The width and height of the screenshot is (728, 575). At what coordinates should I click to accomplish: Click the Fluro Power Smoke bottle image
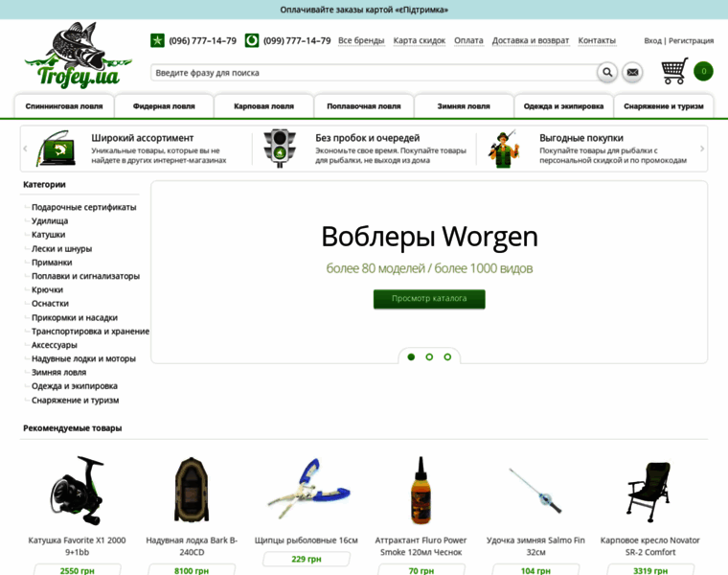tap(421, 490)
